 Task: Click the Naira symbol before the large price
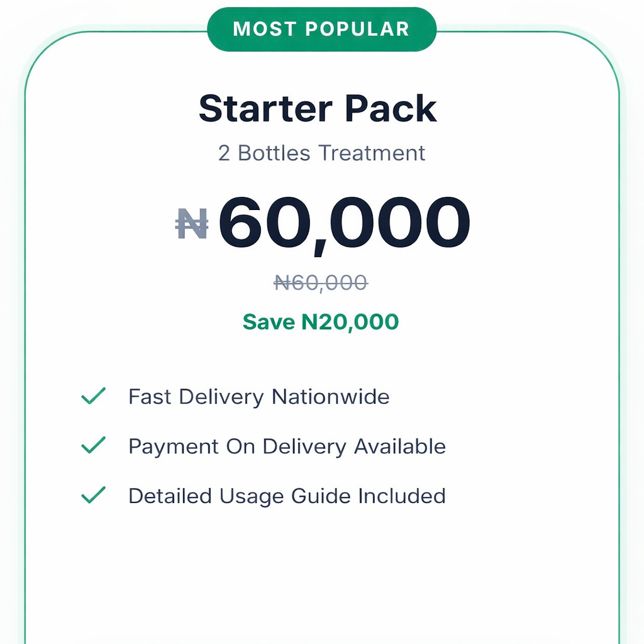coord(192,225)
